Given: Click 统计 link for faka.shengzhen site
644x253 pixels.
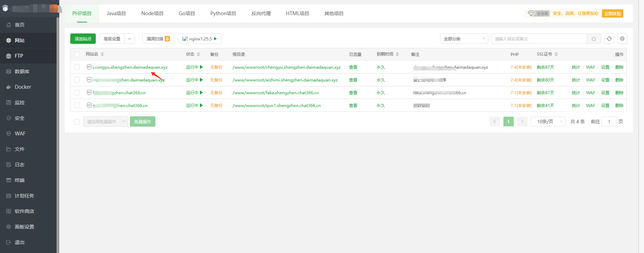Looking at the screenshot, I should pos(576,93).
